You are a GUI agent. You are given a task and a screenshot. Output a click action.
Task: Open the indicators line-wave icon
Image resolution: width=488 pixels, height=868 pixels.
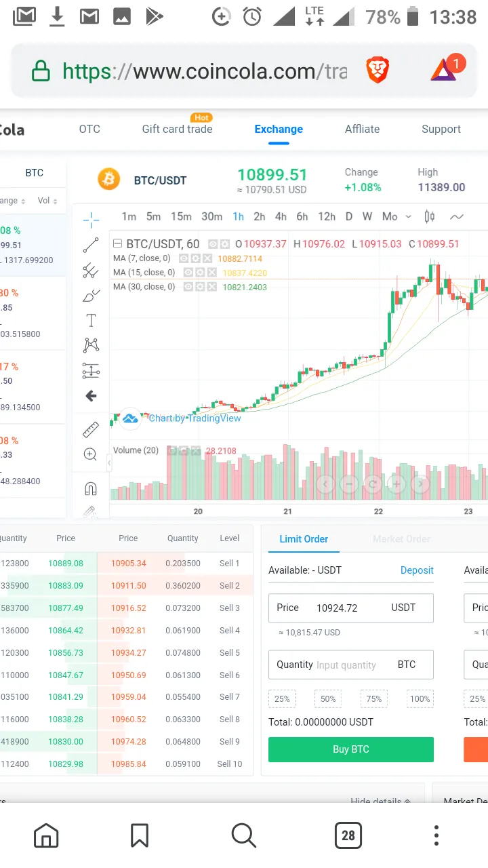click(x=457, y=217)
